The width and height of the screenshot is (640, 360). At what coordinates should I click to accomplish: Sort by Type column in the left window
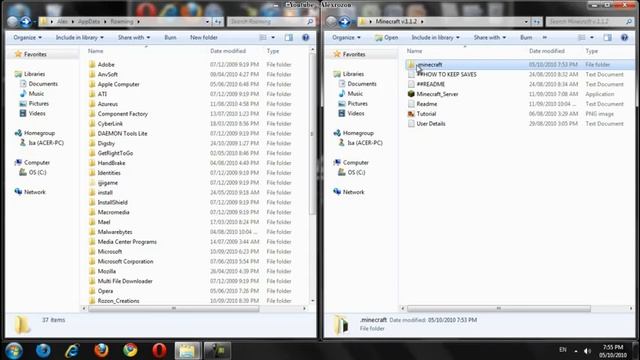coord(273,51)
